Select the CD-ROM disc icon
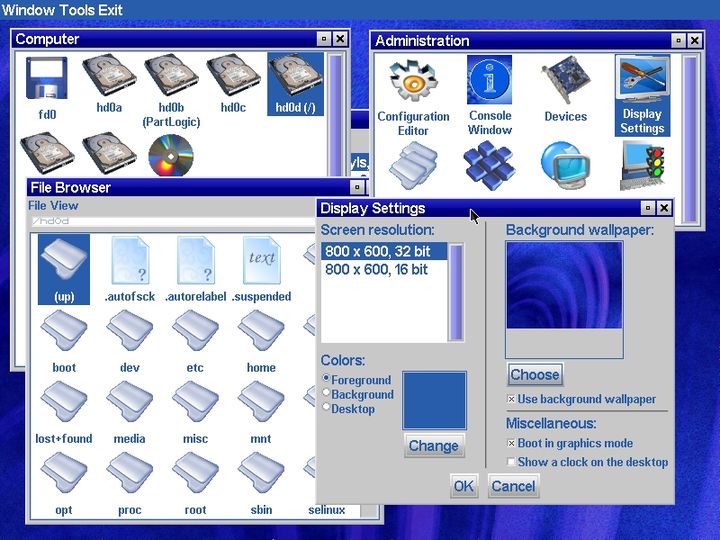This screenshot has height=540, width=720. pos(171,155)
